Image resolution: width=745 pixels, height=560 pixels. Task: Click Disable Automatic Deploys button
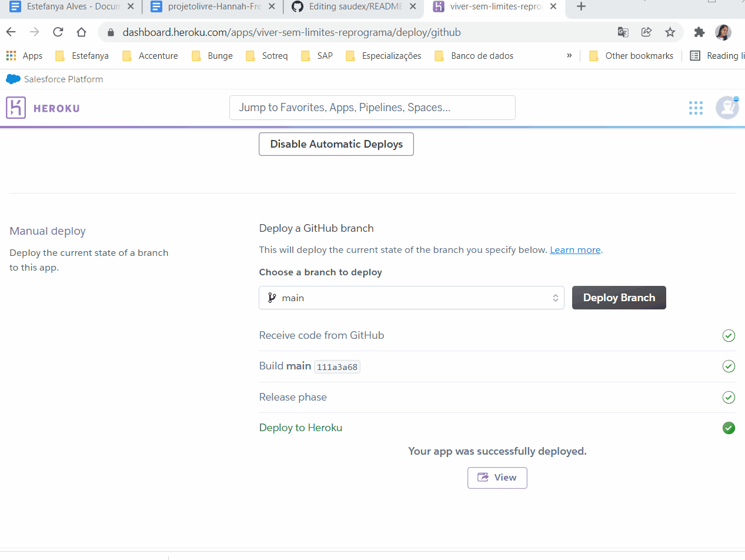336,144
